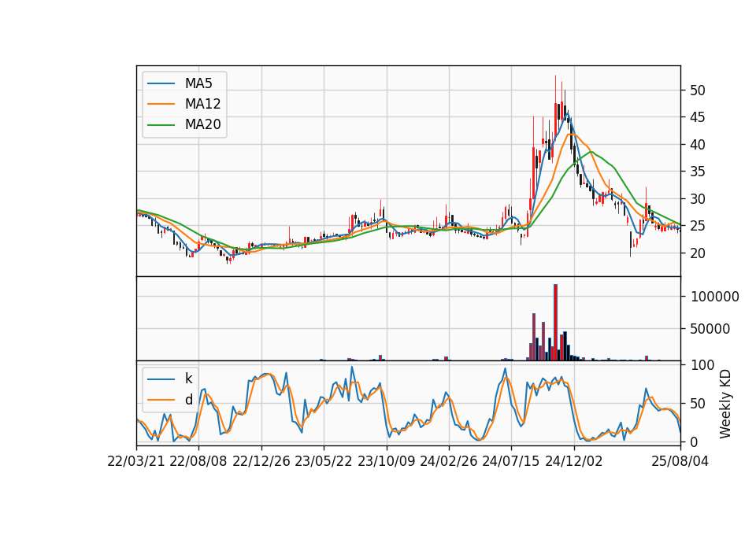This screenshot has width=756, height=543.
Task: Click the MA5 legend label
Action: coord(198,83)
